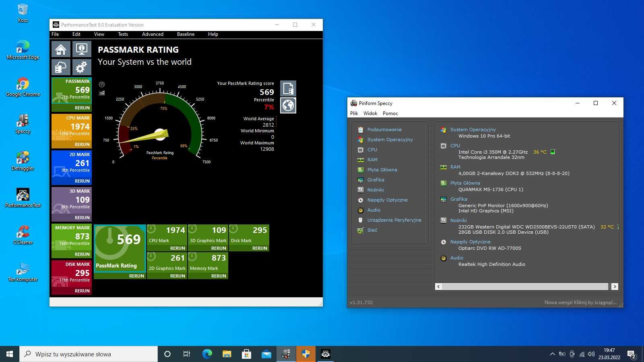The height and width of the screenshot is (362, 644).
Task: Open the Baseline menu in PerformanceTest
Action: [186, 34]
